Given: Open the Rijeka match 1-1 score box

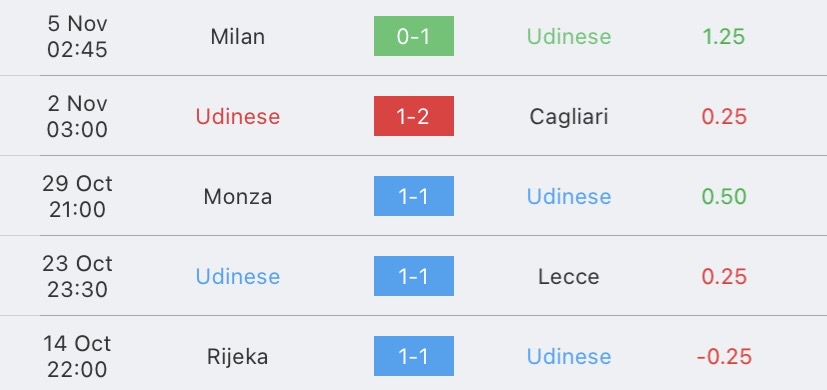Looking at the screenshot, I should [414, 356].
